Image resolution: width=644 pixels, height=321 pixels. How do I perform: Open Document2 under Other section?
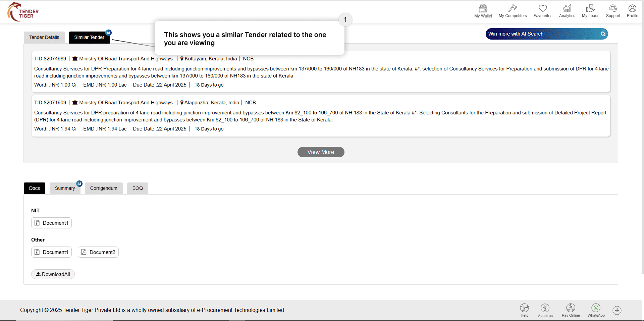point(98,252)
